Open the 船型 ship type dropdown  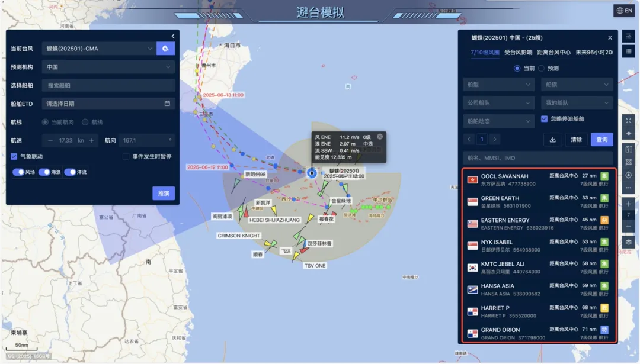click(x=499, y=85)
